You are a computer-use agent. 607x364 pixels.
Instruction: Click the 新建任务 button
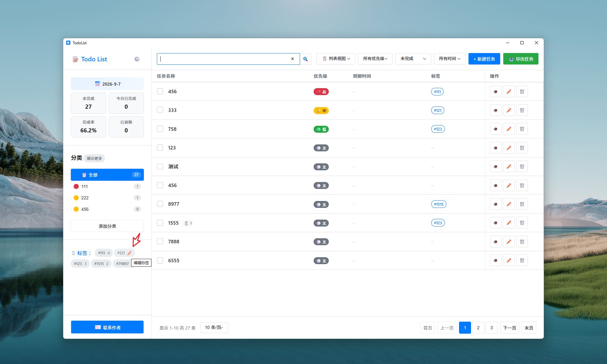point(484,59)
